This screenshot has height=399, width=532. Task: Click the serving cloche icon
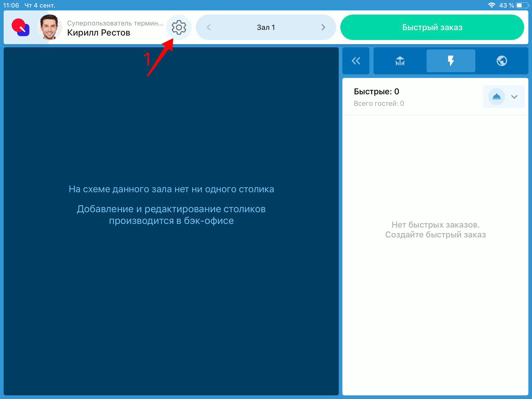click(496, 97)
